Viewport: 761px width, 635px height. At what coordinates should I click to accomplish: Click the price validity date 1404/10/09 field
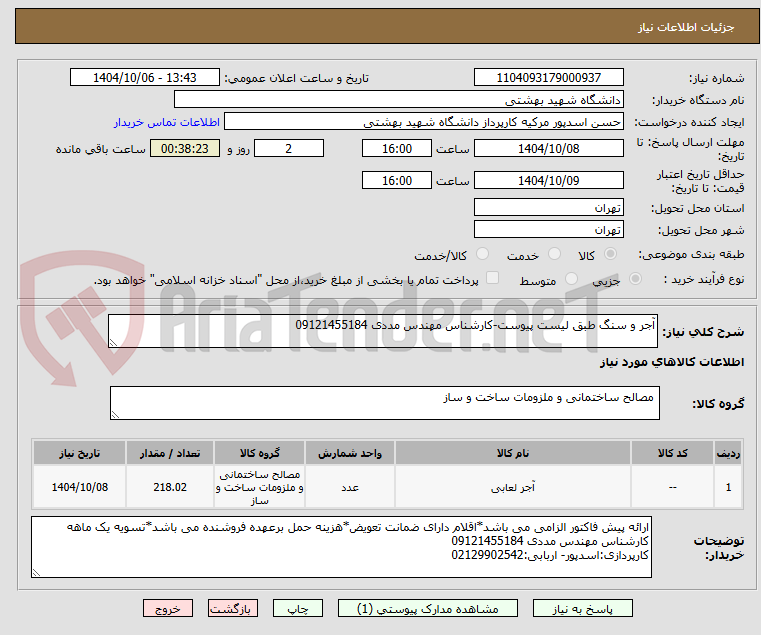pyautogui.click(x=548, y=180)
